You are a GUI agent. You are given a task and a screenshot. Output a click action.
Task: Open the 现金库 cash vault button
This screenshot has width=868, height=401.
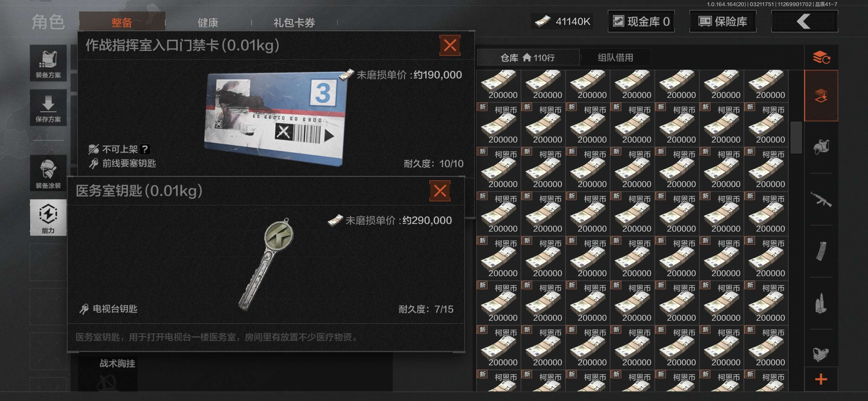tap(641, 22)
